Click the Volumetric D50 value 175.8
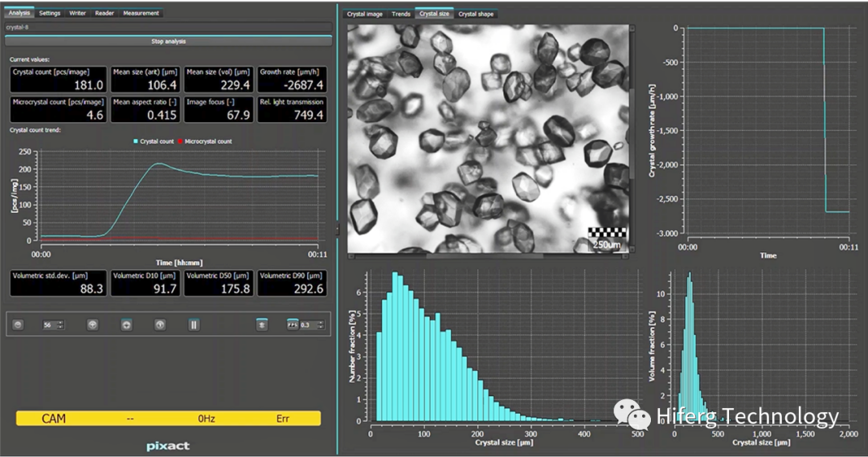Viewport: 868px width, 457px height. tap(235, 288)
